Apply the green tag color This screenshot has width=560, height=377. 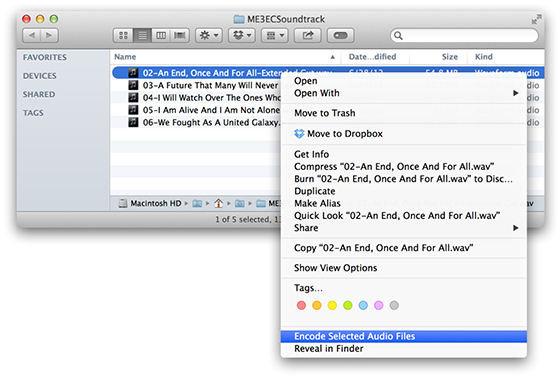[x=348, y=305]
